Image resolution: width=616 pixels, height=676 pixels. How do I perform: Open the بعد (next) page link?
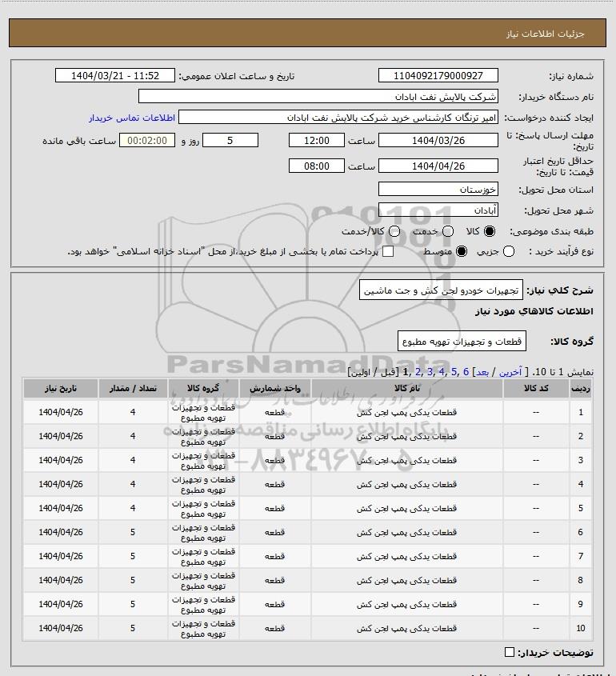(482, 372)
